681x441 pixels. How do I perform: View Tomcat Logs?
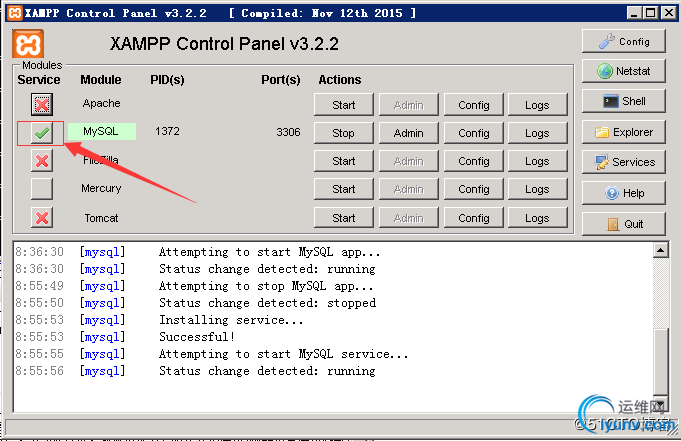tap(538, 218)
